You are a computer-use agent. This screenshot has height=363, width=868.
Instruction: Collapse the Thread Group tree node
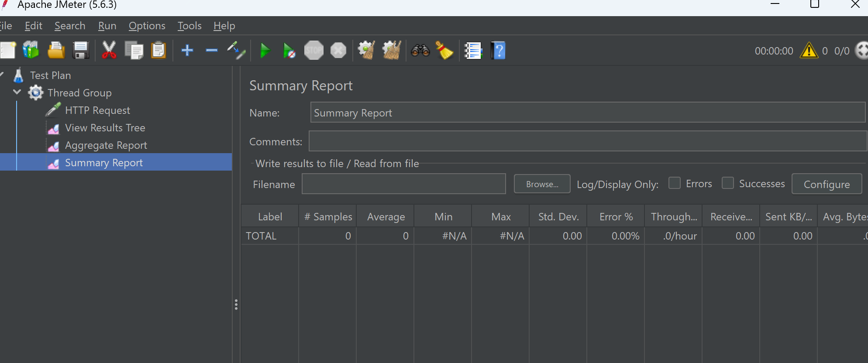17,92
